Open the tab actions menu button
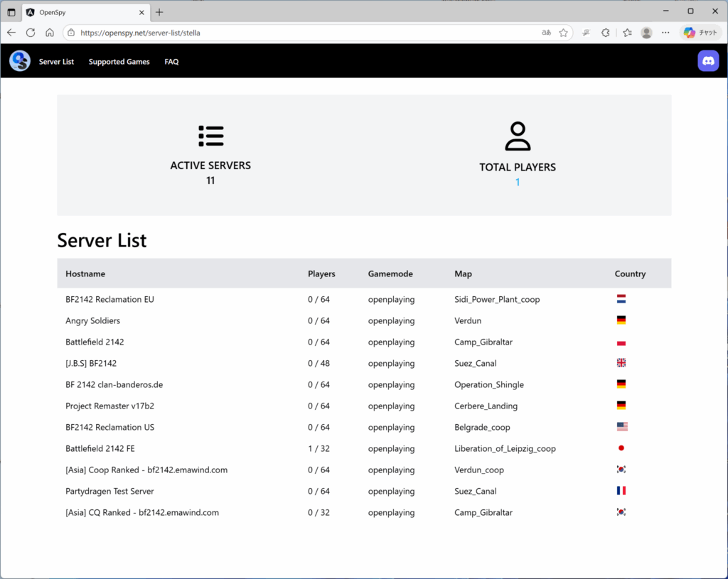Viewport: 728px width, 579px height. point(11,12)
